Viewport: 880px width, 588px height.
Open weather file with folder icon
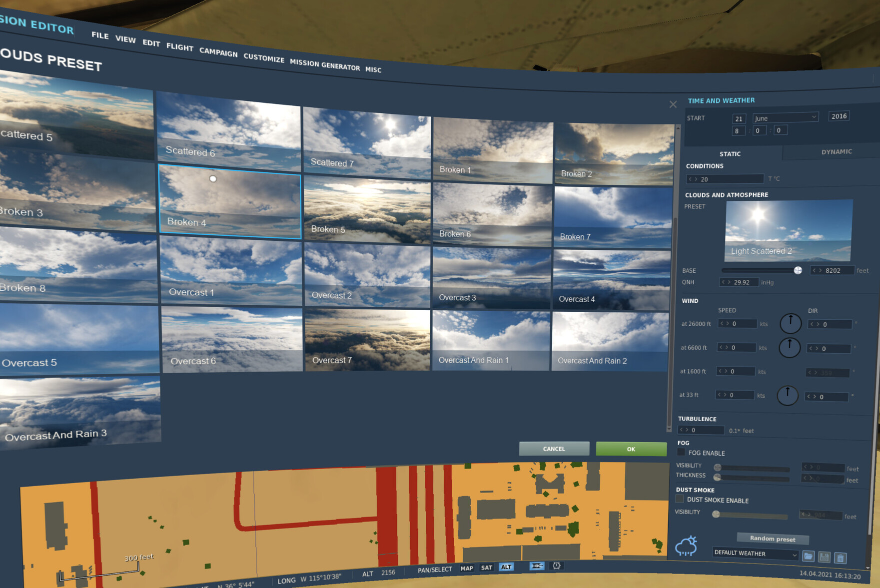click(808, 557)
